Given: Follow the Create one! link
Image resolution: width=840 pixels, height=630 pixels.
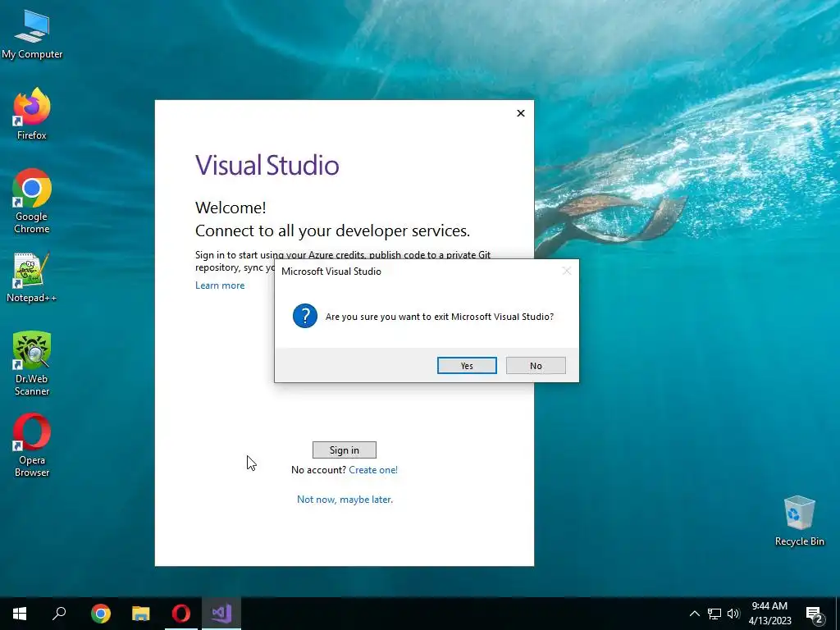Looking at the screenshot, I should 373,470.
